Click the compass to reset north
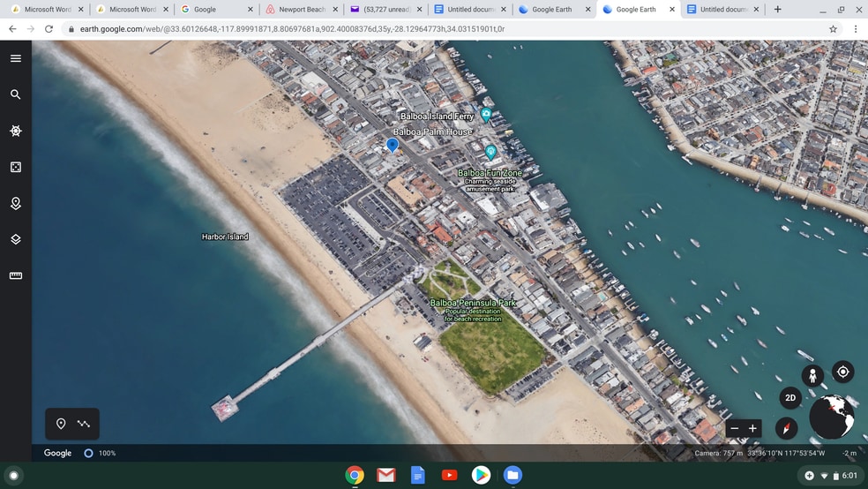 coord(786,428)
